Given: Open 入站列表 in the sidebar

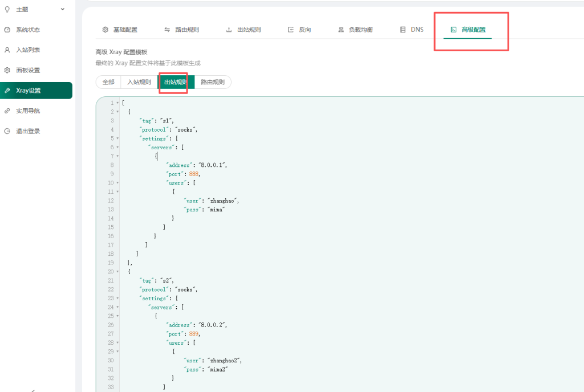Looking at the screenshot, I should (x=28, y=50).
